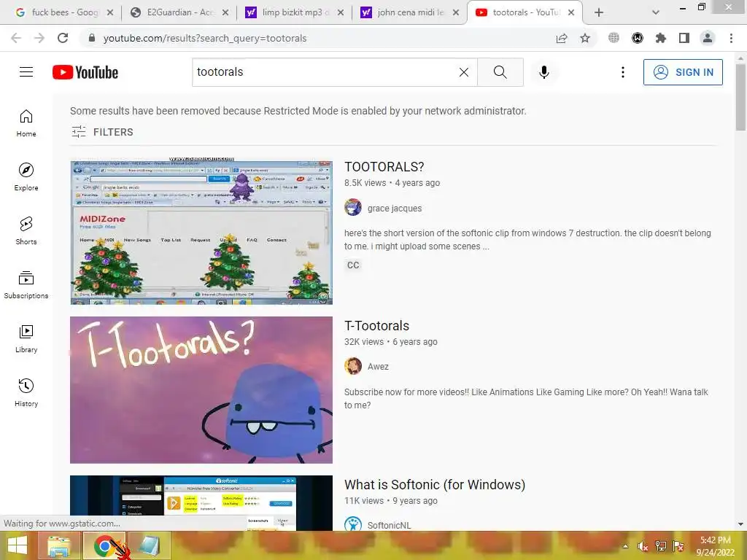The height and width of the screenshot is (560, 747).
Task: Open File Explorer from the taskbar
Action: point(59,545)
